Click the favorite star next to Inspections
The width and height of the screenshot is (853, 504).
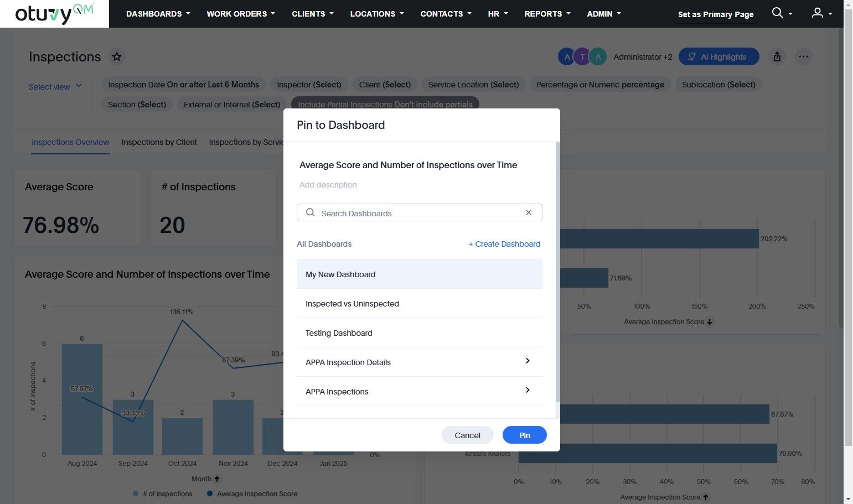116,56
